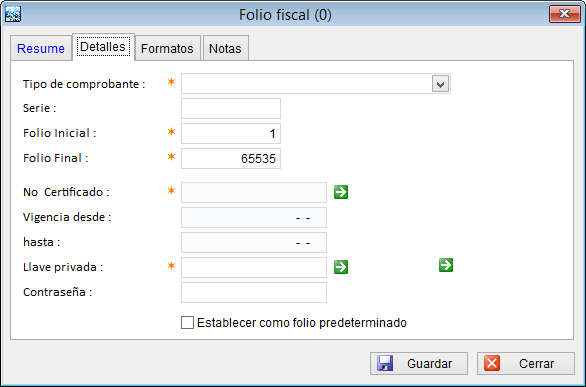This screenshot has width=586, height=387.
Task: Expand the Tipo de comprobante dropdown arrow
Action: tap(440, 84)
